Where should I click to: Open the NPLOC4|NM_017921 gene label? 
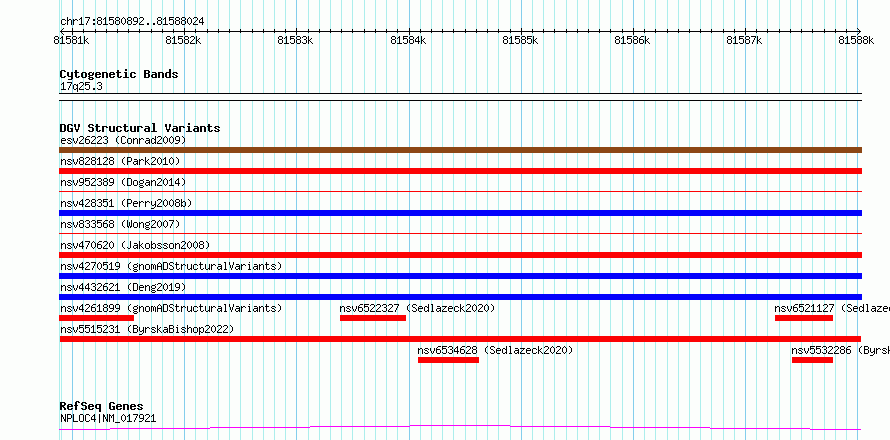[108, 419]
